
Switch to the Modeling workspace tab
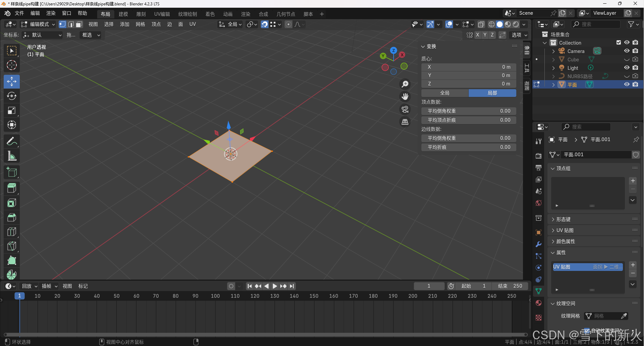coord(123,14)
